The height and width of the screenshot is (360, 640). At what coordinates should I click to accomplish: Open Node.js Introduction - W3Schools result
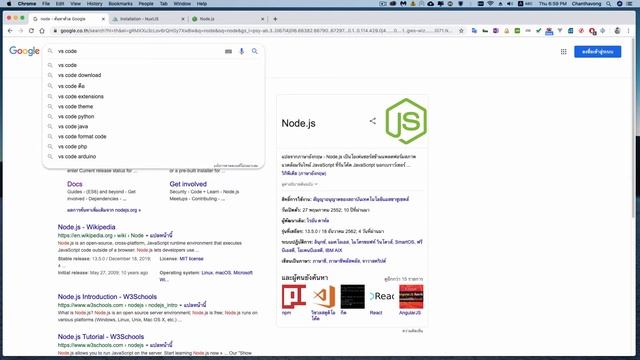[107, 297]
